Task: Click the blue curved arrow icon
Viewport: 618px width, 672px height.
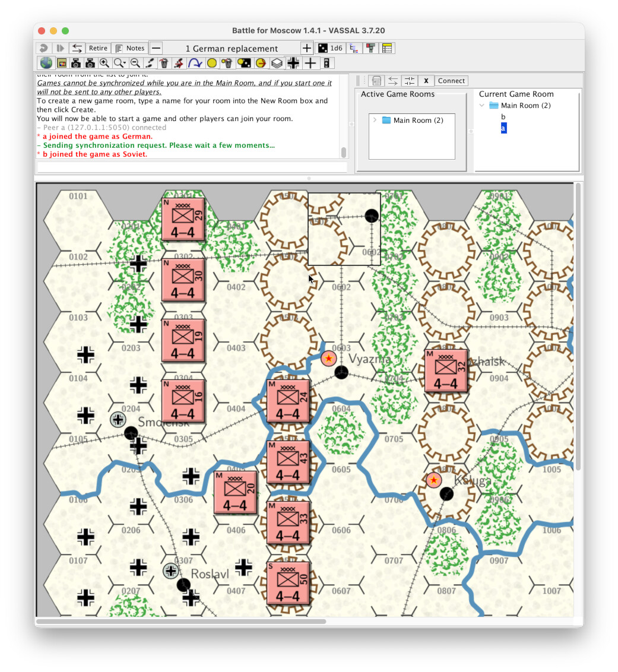Action: tap(195, 63)
